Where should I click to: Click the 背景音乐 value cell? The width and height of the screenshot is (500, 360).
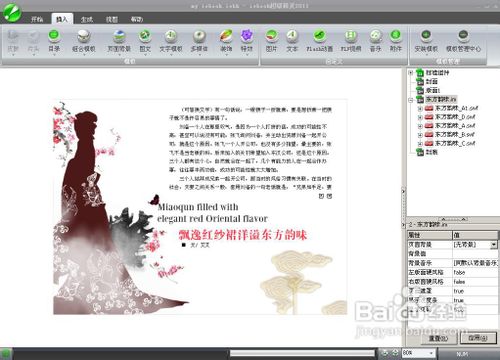coord(475,263)
